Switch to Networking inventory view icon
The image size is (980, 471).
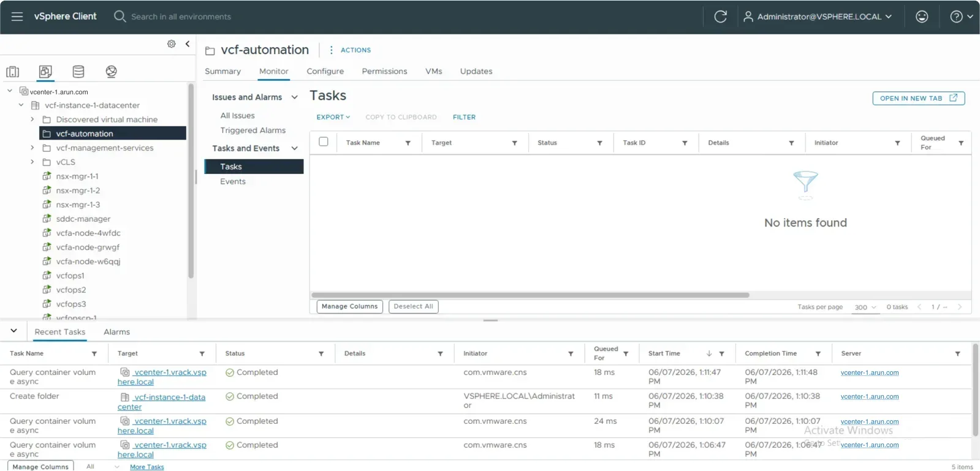(111, 72)
